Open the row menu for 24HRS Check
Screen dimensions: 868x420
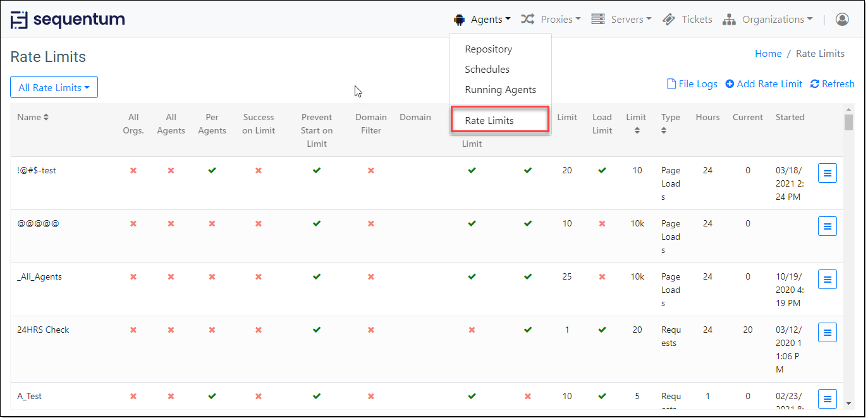tap(827, 332)
